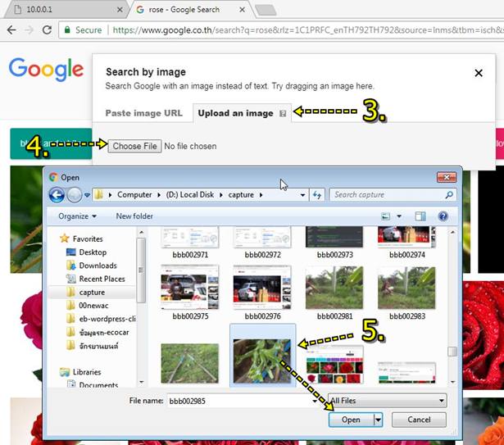Open recent locations dropdown next to nav arrows
Image resolution: width=504 pixels, height=445 pixels.
click(x=87, y=195)
